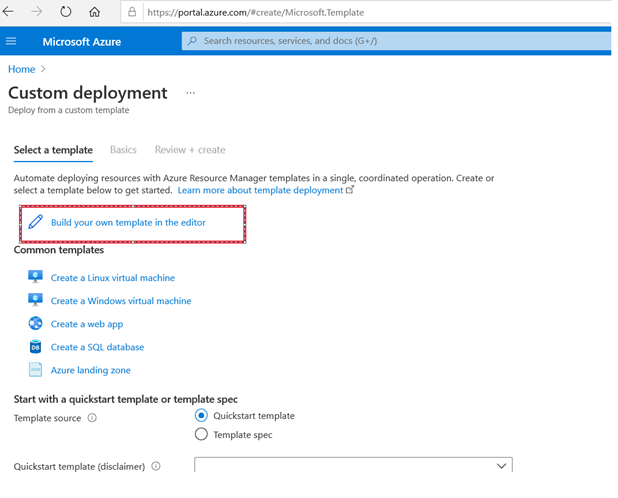Screen dimensions: 618x498
Task: Click the Azure landing zone icon
Action: point(36,370)
